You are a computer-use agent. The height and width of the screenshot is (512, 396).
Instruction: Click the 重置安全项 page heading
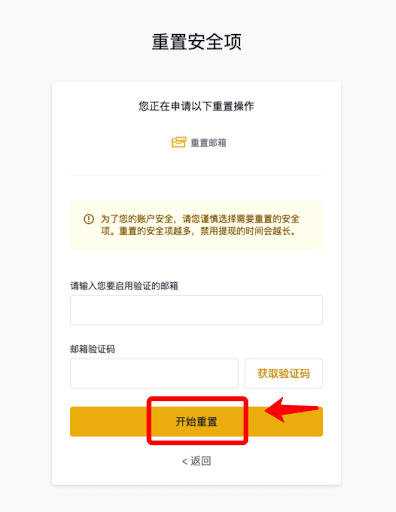(x=197, y=42)
